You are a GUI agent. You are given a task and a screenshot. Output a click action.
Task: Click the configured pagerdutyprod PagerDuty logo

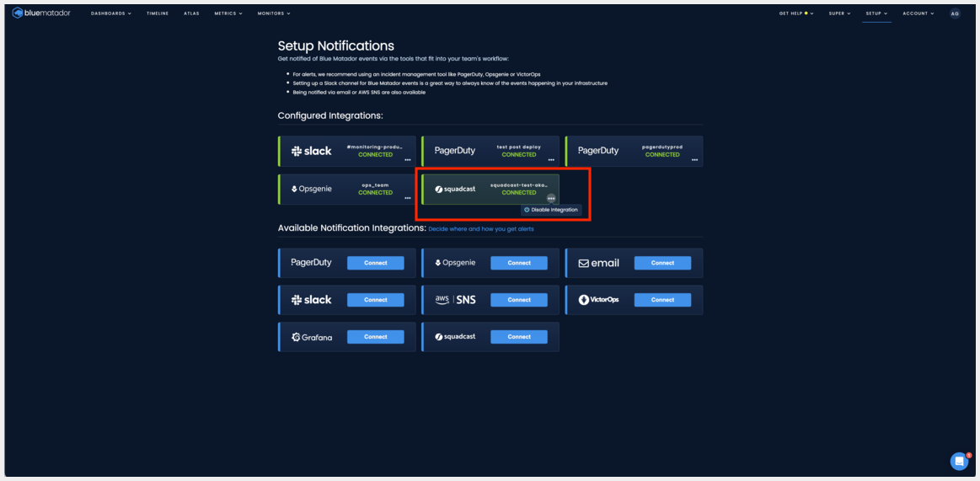click(x=598, y=151)
